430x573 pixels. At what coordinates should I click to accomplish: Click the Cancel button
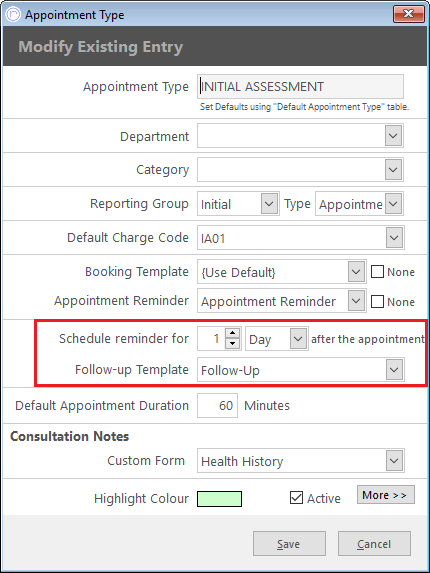(374, 544)
